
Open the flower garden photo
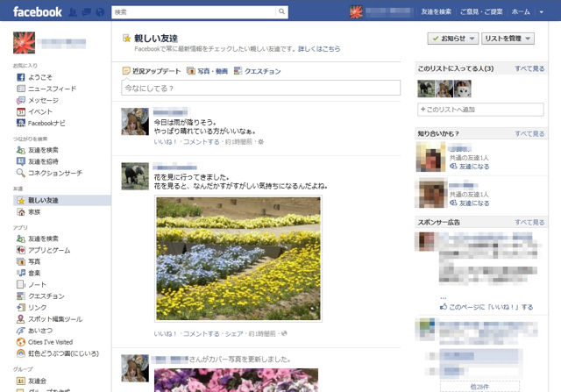click(x=238, y=259)
